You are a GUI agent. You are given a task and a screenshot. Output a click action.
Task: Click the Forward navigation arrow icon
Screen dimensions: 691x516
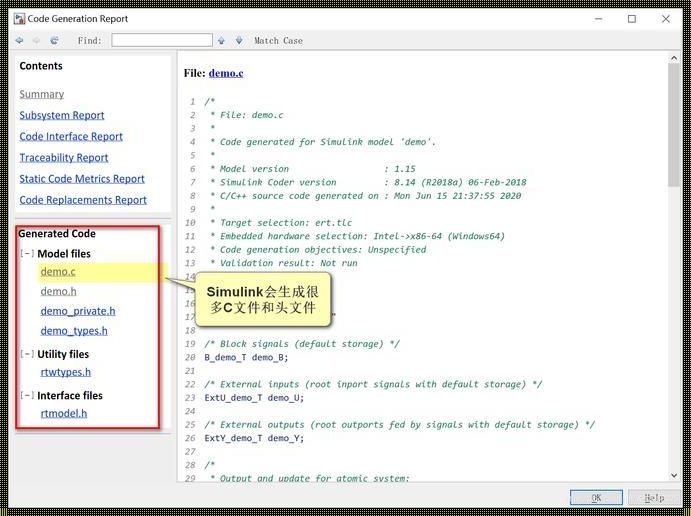[x=37, y=41]
